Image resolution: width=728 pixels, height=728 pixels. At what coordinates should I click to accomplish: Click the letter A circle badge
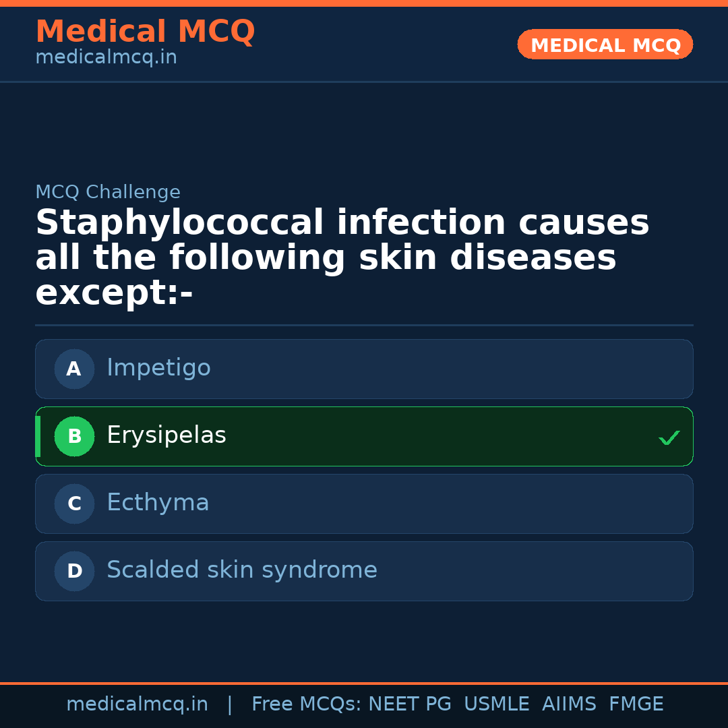pyautogui.click(x=74, y=369)
